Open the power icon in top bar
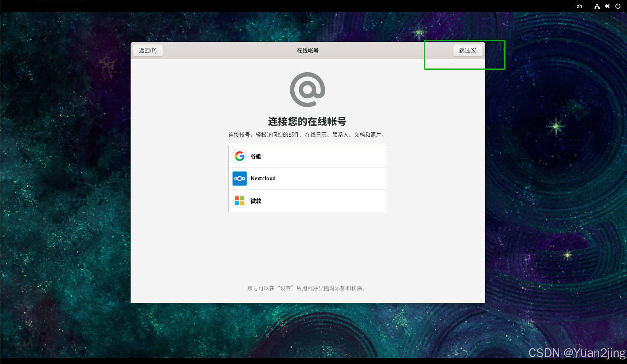 pyautogui.click(x=618, y=6)
